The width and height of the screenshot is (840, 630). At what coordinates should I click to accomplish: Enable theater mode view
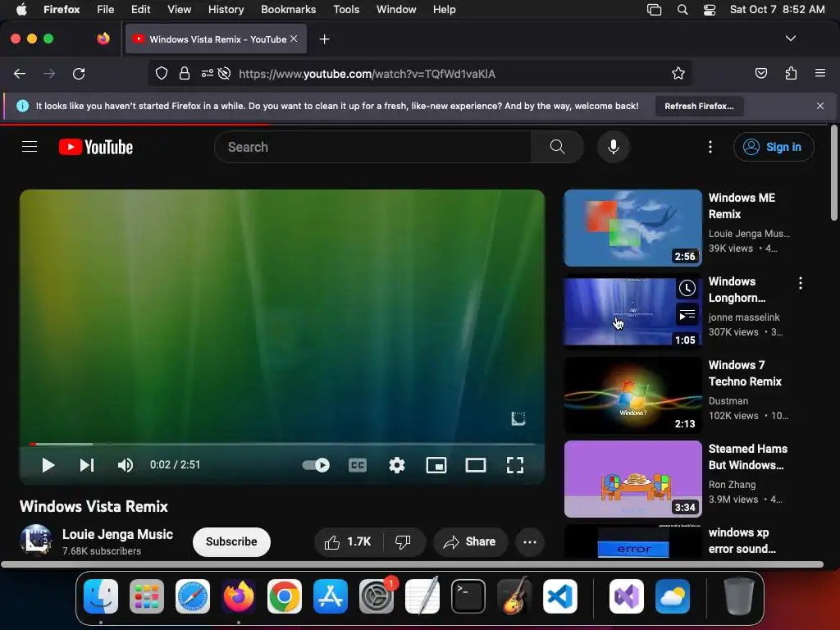click(x=476, y=465)
